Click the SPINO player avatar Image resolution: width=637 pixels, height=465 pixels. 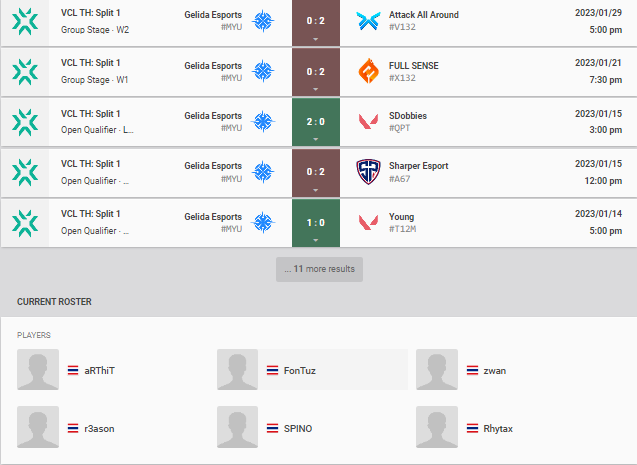237,427
